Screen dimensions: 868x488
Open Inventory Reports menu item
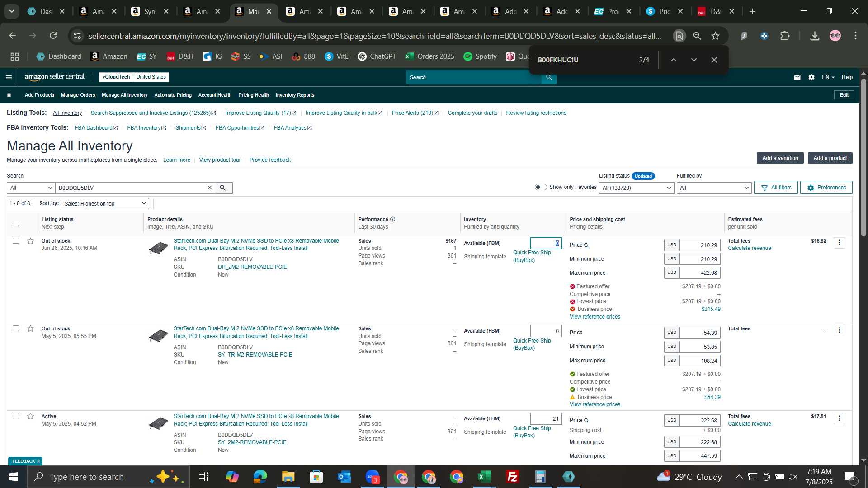295,95
